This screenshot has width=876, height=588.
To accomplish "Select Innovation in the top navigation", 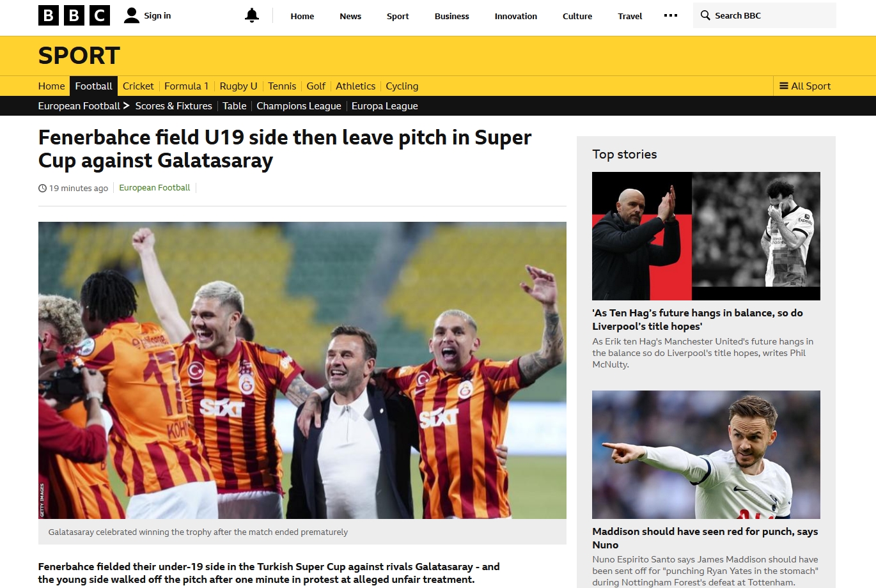I will click(516, 16).
